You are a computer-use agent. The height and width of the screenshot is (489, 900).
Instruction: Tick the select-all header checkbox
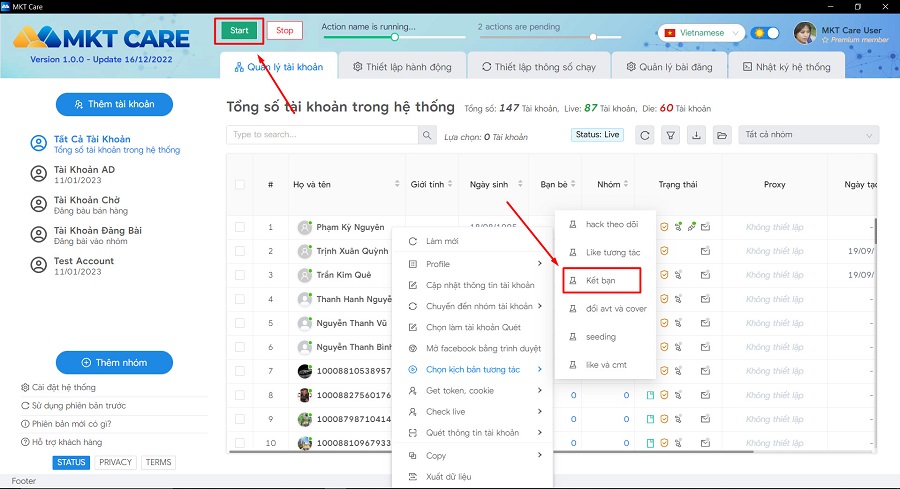(x=240, y=184)
